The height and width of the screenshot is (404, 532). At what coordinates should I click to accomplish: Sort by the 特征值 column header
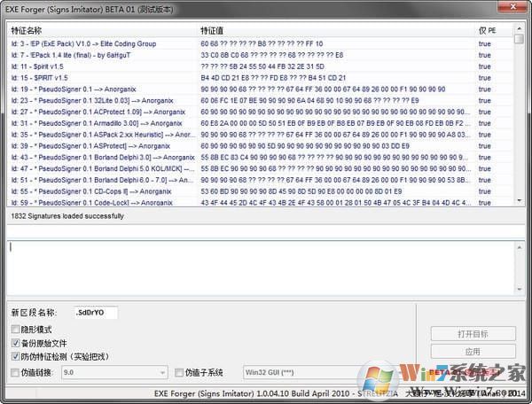tap(337, 30)
